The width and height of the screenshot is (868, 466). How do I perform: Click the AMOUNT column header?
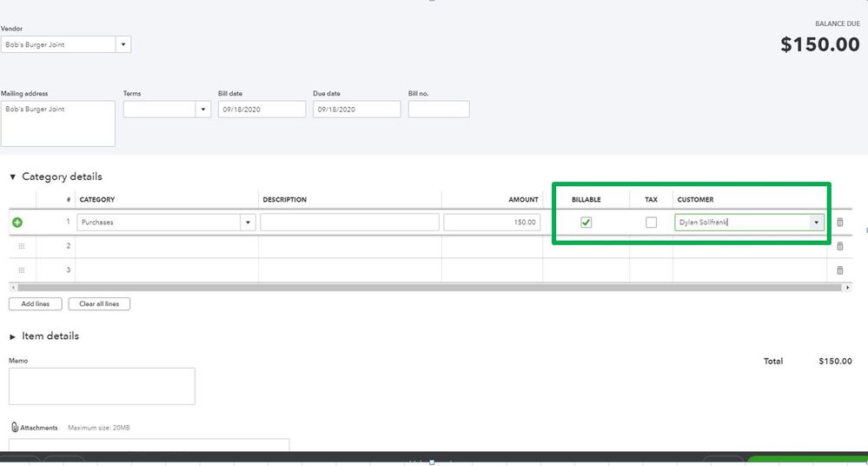(x=523, y=199)
